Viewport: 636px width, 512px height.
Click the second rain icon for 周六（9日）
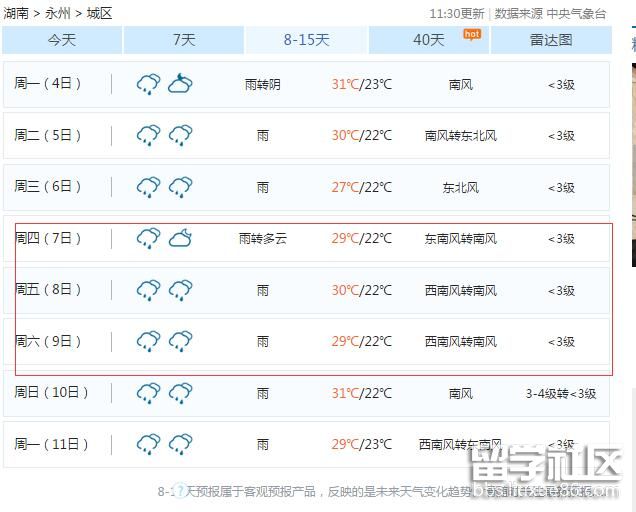point(180,341)
